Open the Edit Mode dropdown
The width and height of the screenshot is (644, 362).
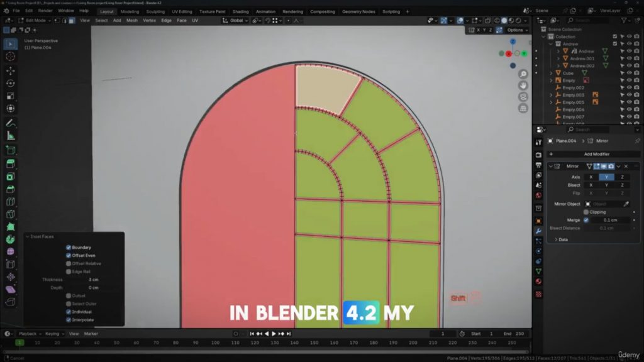pyautogui.click(x=34, y=20)
